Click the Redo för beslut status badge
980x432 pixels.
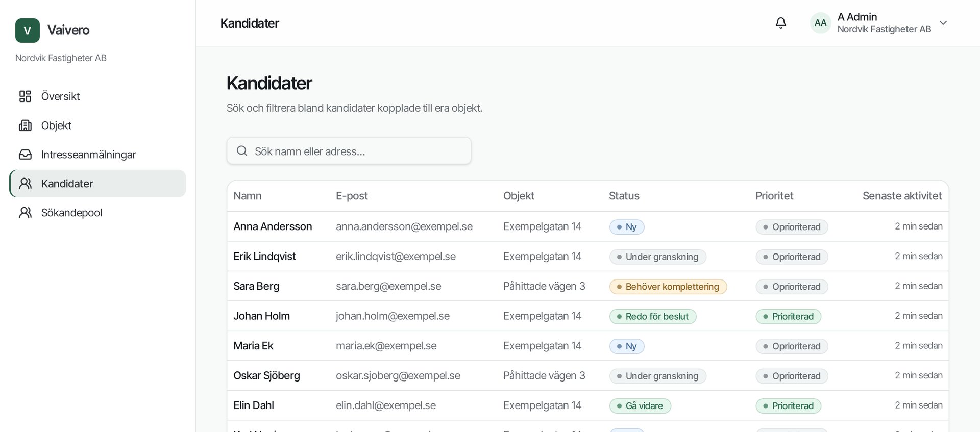653,317
